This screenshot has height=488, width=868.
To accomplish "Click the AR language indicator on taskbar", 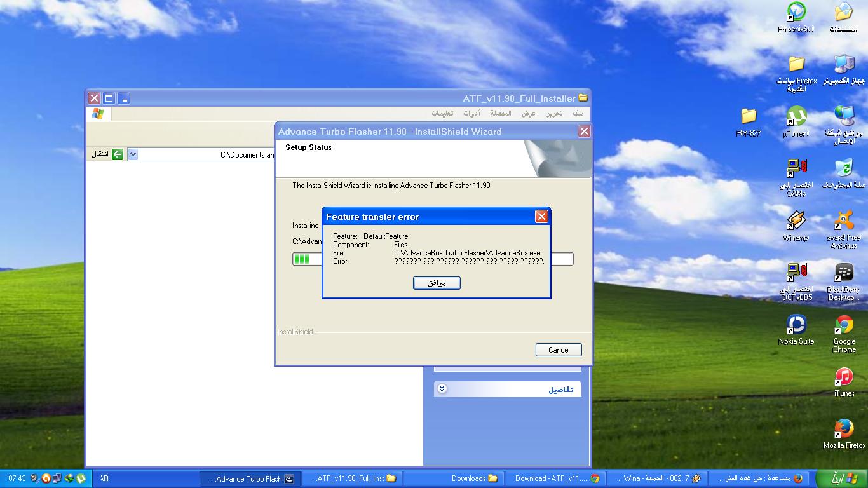I will pos(104,478).
